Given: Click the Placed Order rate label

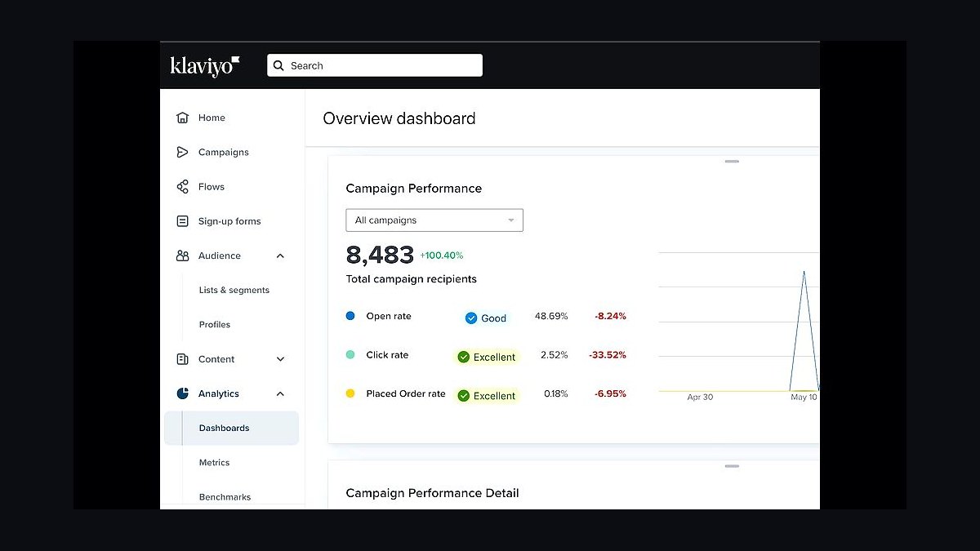Looking at the screenshot, I should pos(406,393).
